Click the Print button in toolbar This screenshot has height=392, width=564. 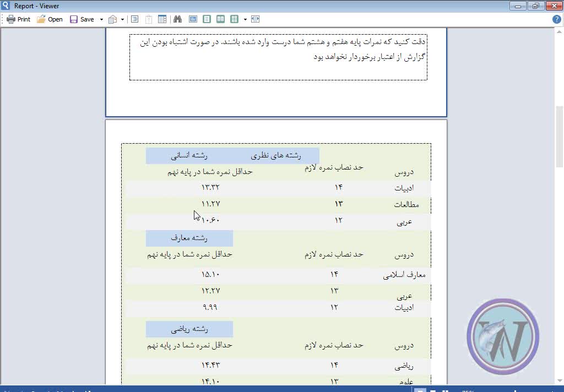click(x=18, y=19)
